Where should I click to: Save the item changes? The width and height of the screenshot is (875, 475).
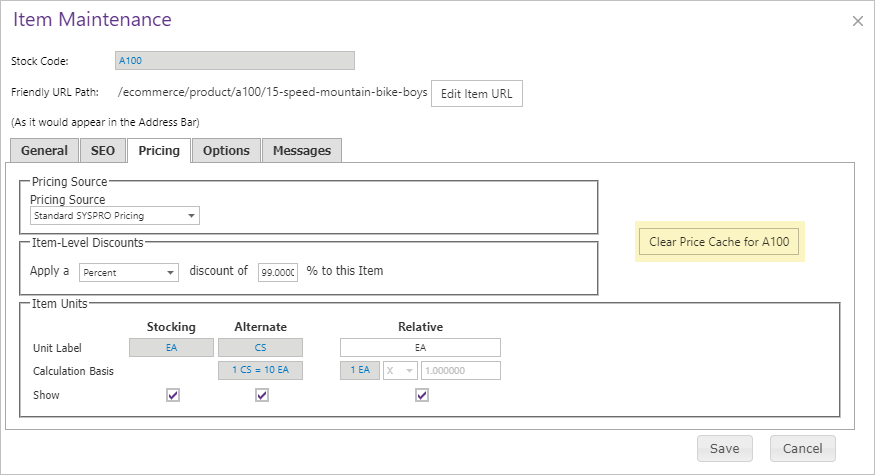pyautogui.click(x=724, y=448)
